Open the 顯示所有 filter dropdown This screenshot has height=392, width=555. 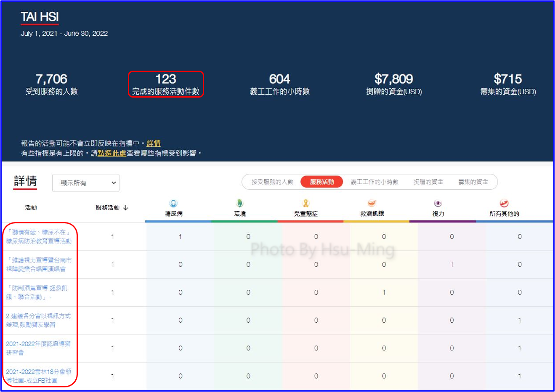tap(86, 183)
